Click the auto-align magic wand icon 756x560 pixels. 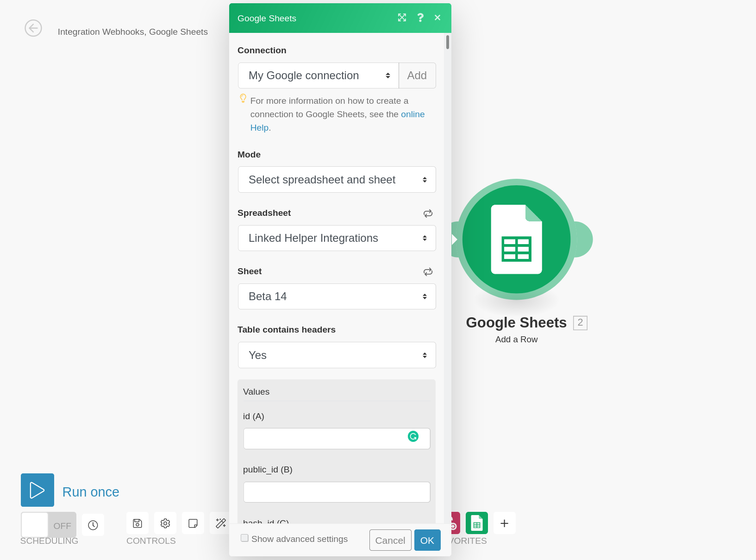point(220,523)
